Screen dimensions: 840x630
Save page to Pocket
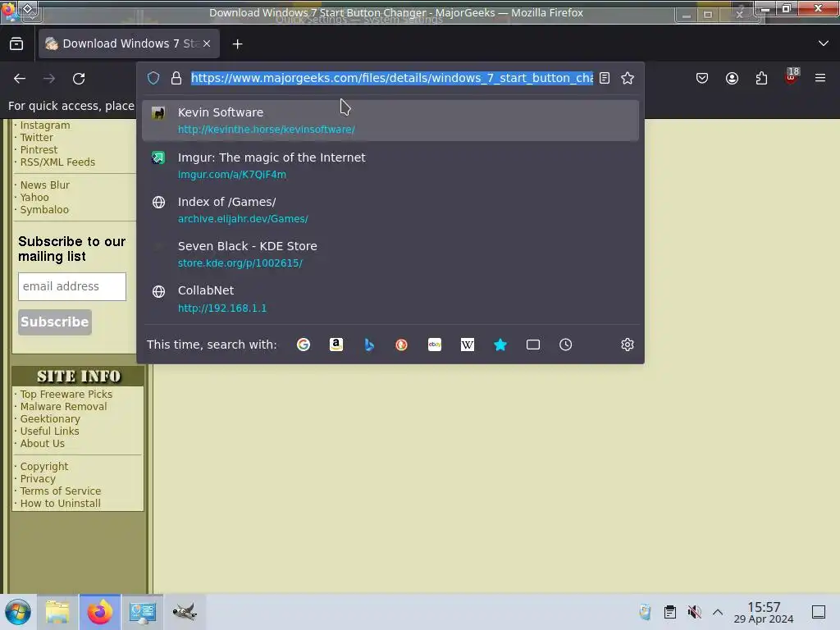(702, 79)
